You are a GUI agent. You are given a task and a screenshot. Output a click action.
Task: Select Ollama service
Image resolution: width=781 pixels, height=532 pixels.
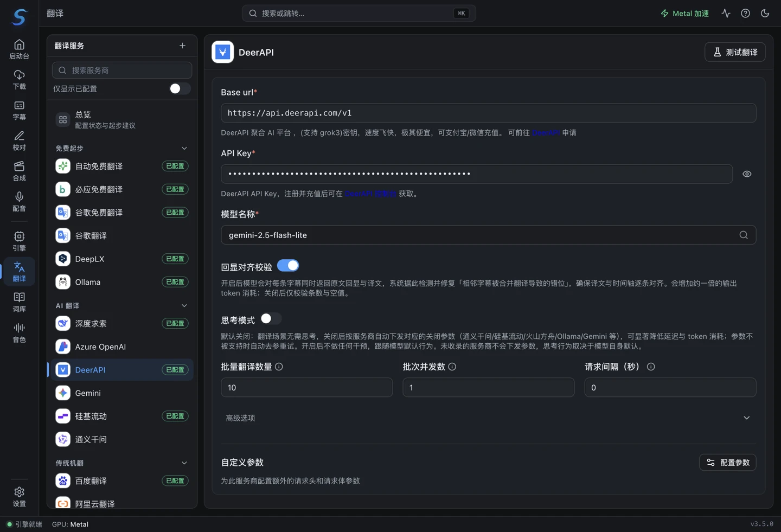[122, 282]
